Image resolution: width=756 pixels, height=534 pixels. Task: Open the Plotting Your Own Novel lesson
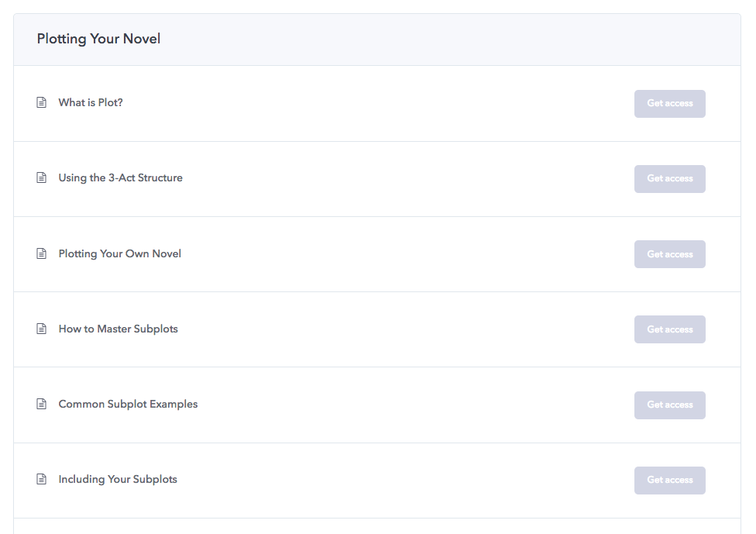pos(119,253)
